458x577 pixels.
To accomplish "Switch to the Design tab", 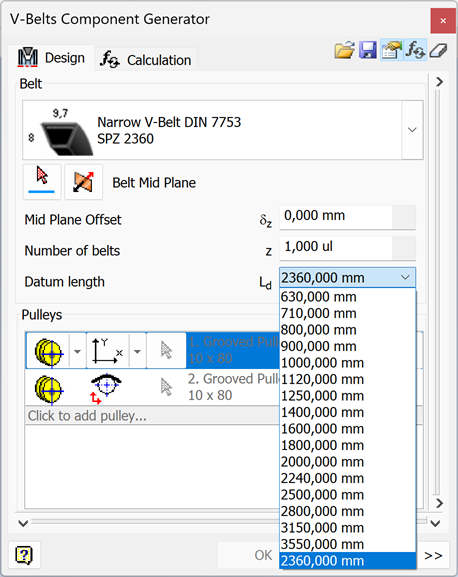I will [x=51, y=58].
